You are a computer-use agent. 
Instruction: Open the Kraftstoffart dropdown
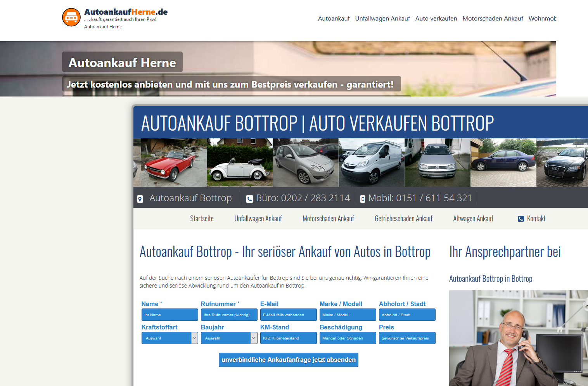169,338
